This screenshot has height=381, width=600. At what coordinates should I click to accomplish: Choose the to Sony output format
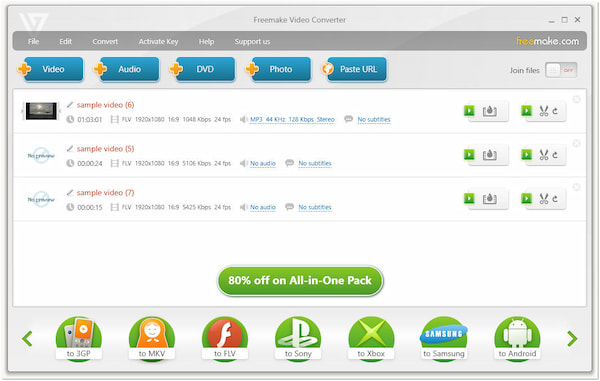(x=298, y=339)
